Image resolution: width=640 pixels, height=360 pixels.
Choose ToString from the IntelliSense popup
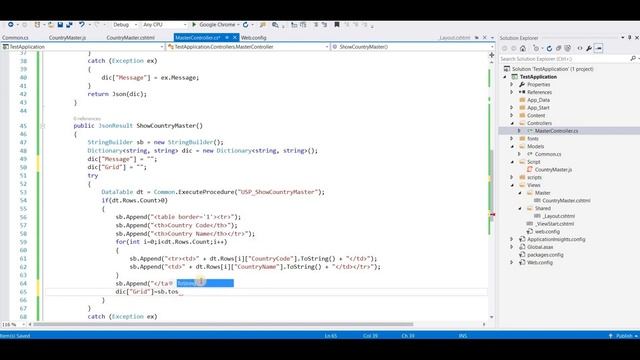point(205,283)
